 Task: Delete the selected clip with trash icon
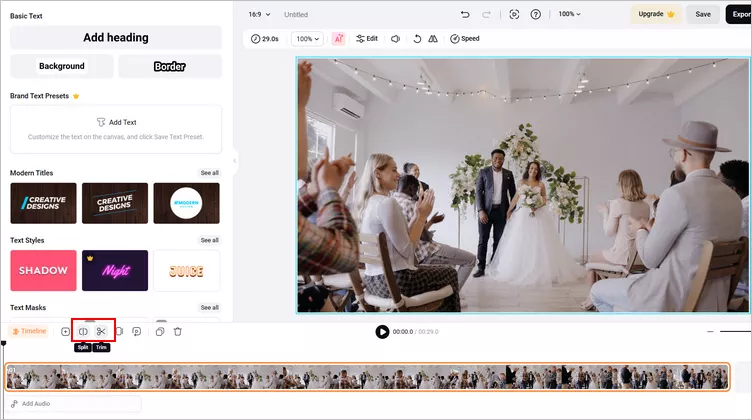tap(177, 331)
